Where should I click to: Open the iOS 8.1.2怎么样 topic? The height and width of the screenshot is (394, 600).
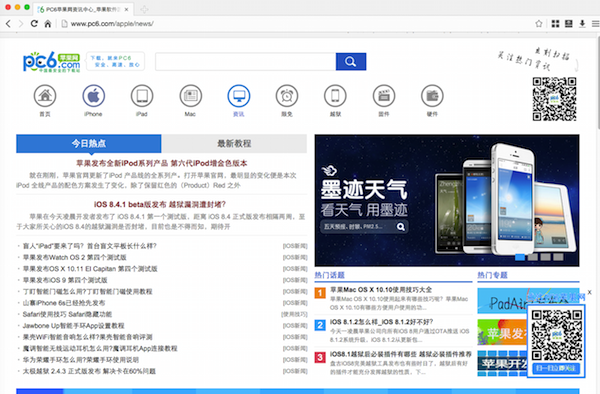point(382,322)
